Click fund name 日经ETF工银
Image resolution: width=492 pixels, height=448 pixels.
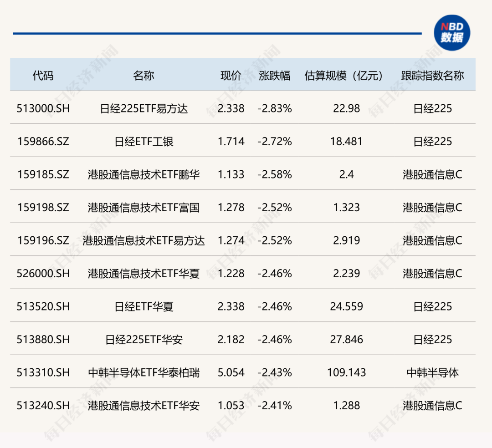tap(143, 142)
